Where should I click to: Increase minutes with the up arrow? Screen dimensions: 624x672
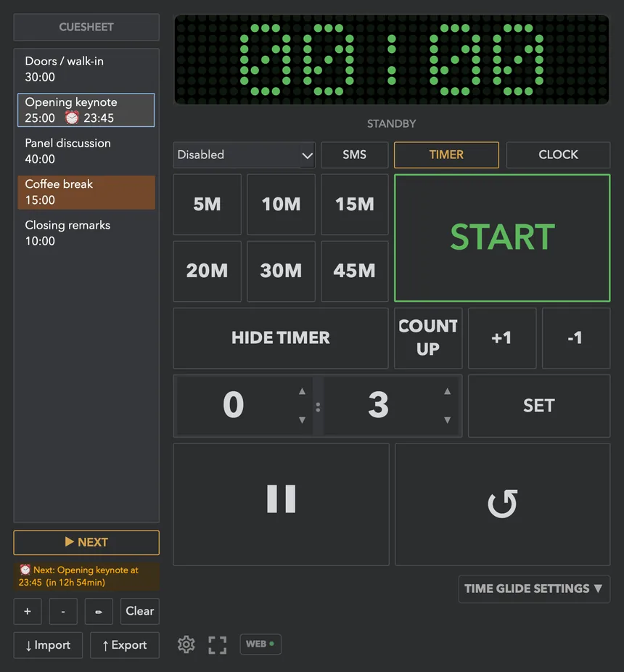click(x=302, y=391)
